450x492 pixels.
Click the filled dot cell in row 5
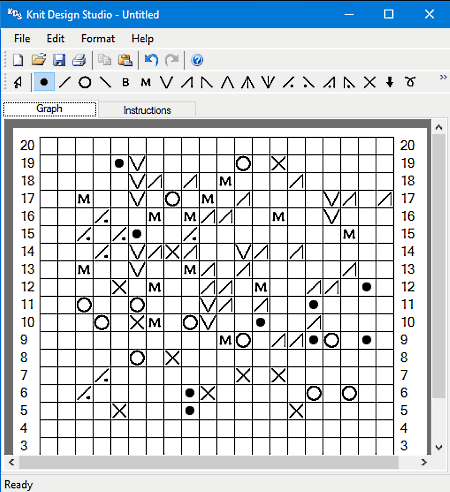(190, 411)
